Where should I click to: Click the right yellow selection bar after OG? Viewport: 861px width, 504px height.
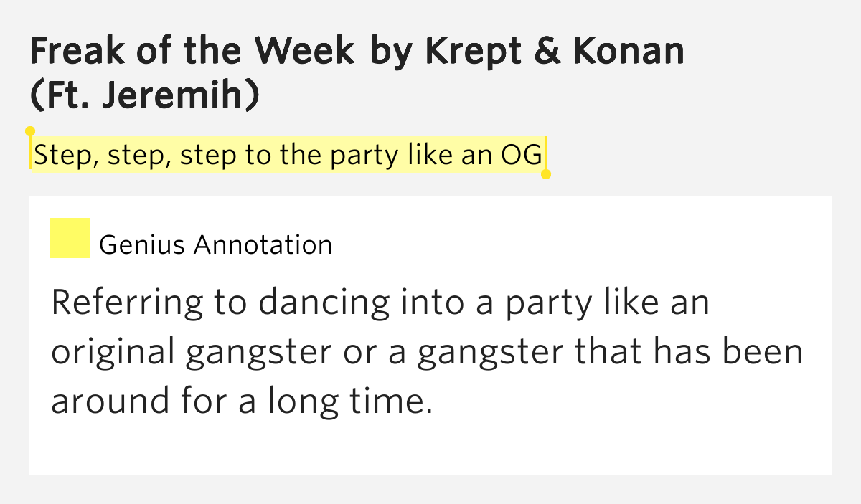coord(545,154)
